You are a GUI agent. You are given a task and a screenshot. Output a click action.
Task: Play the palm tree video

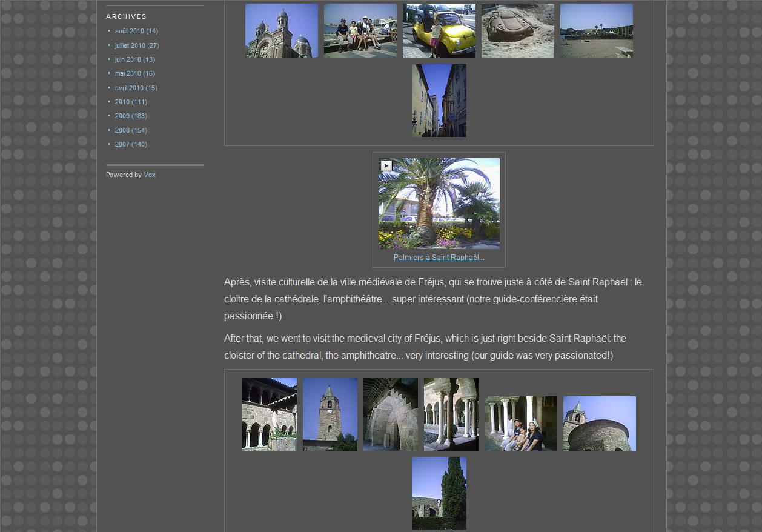click(x=386, y=165)
